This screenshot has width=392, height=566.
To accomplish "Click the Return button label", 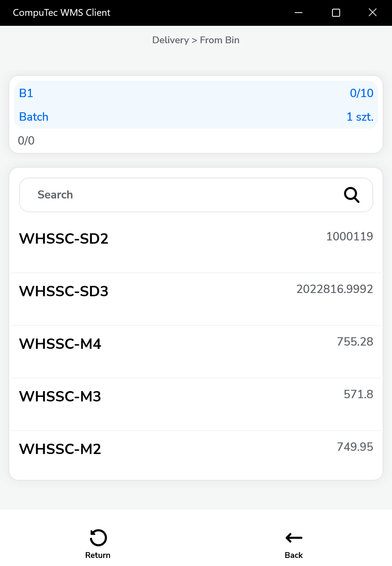I will point(98,555).
